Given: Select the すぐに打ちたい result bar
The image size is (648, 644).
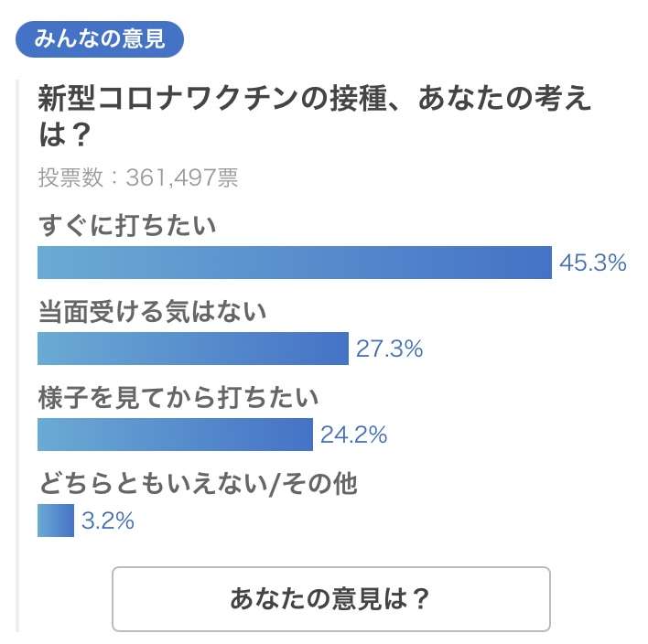Looking at the screenshot, I should (x=295, y=263).
